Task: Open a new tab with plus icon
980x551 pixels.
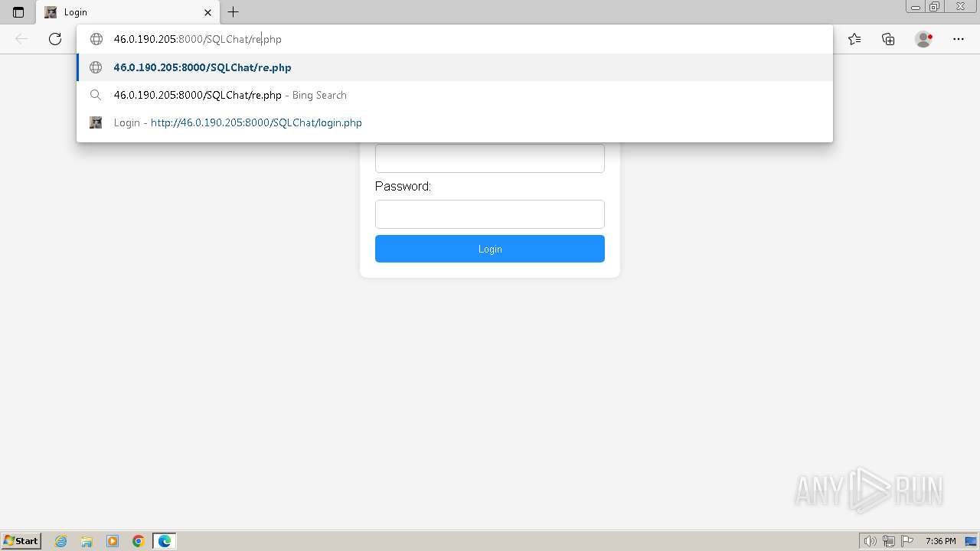Action: tap(234, 12)
